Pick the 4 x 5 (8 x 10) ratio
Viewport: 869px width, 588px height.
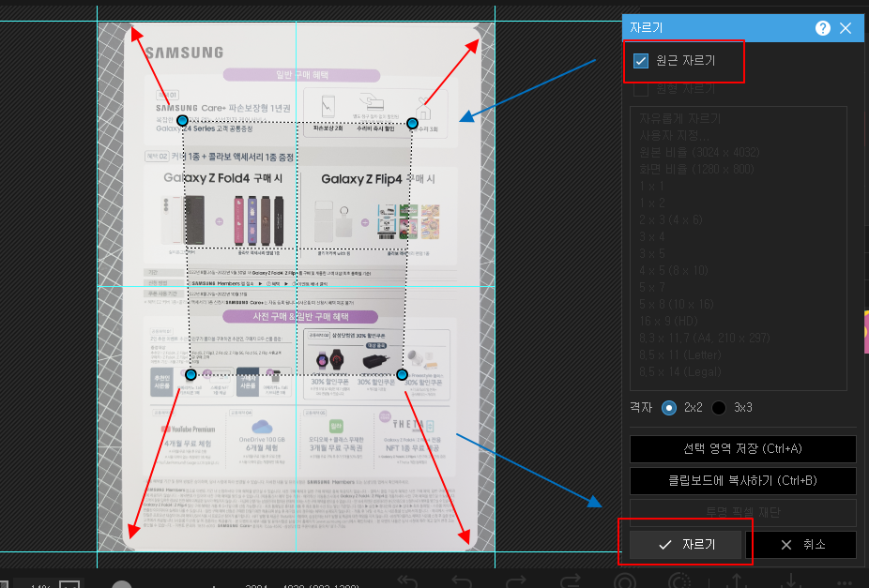click(674, 271)
